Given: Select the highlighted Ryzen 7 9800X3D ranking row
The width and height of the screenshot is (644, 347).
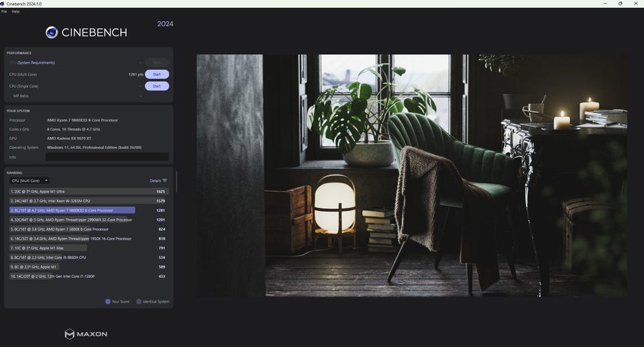Looking at the screenshot, I should 89,210.
